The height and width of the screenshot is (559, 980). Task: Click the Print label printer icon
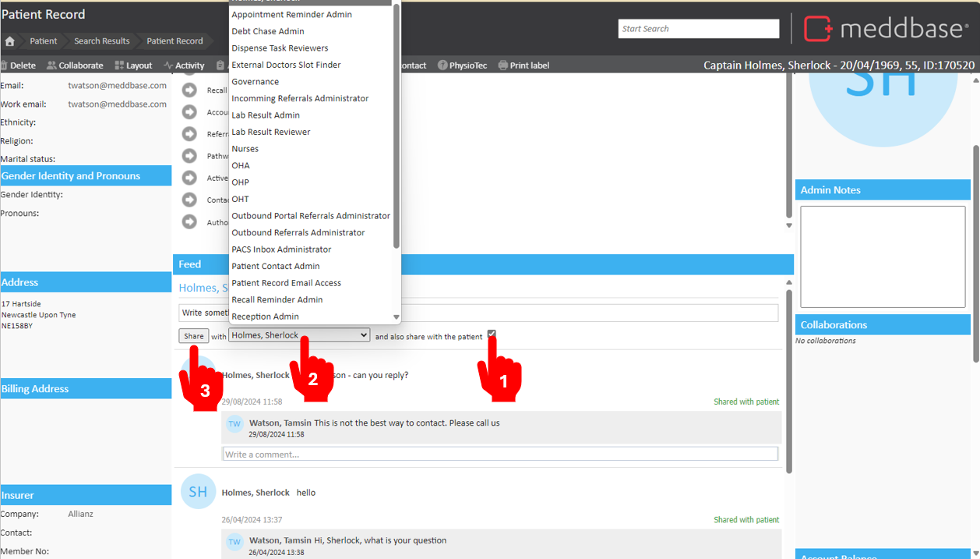tap(502, 65)
